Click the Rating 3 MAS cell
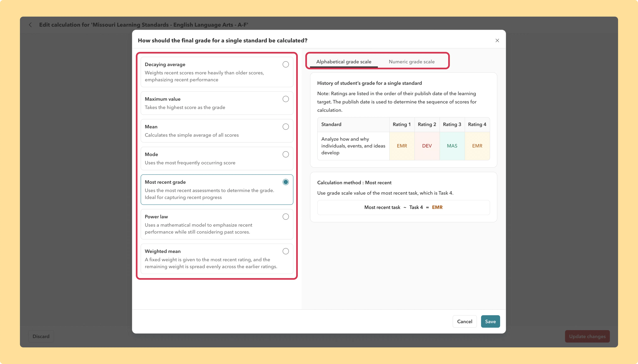638x364 pixels. (x=452, y=146)
